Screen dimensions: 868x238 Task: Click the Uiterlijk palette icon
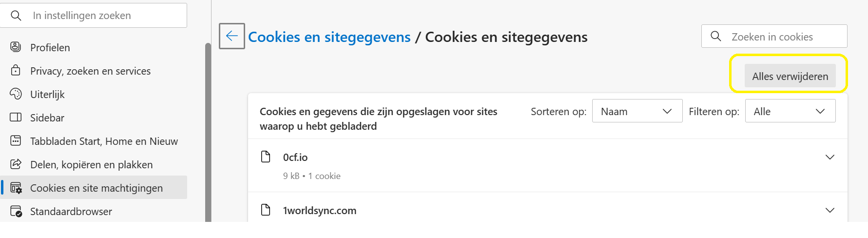(x=16, y=94)
